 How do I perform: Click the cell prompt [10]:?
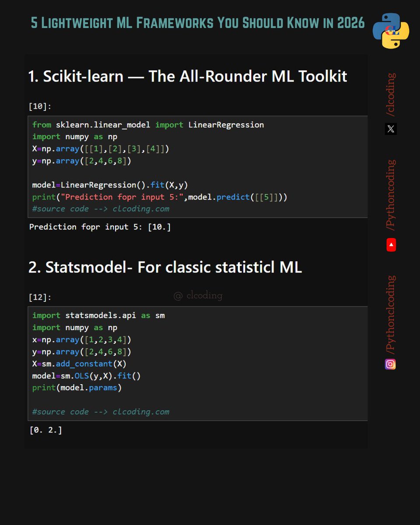(40, 106)
